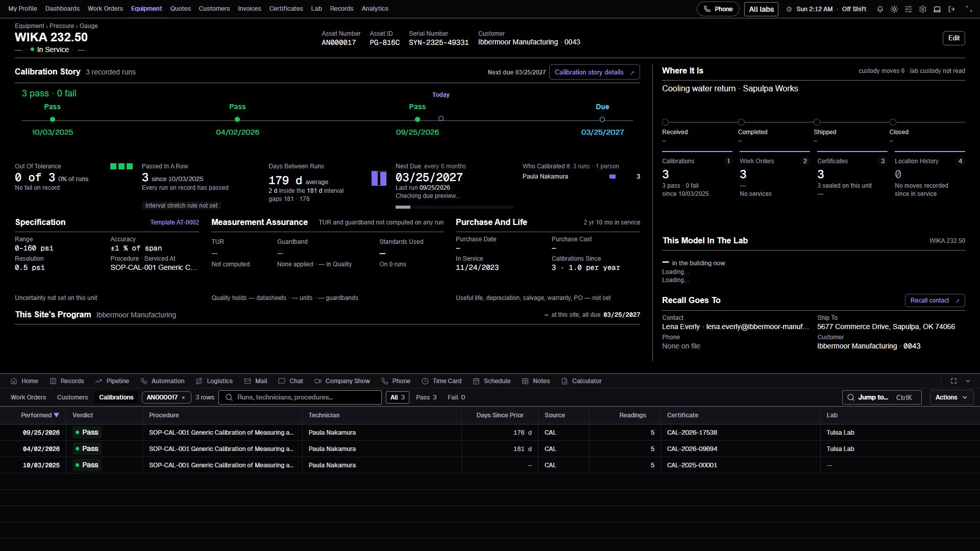This screenshot has height=551, width=980.
Task: Open Calibration story details
Action: (x=594, y=72)
